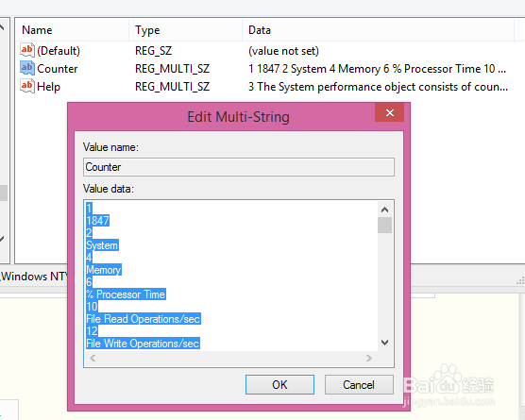Click the 'File Write Operations/sec' line

(143, 344)
